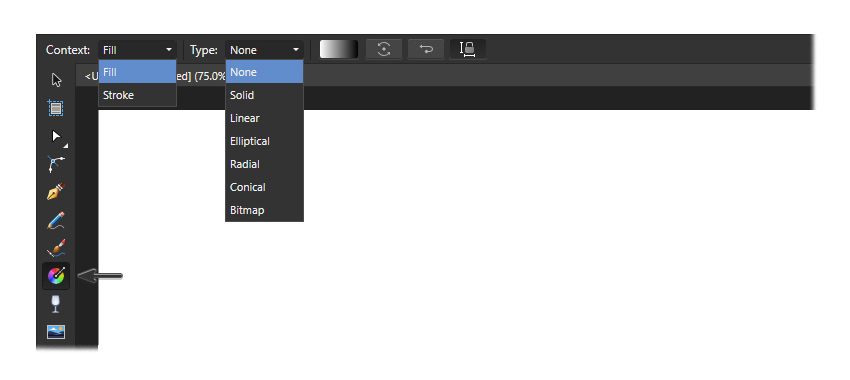The width and height of the screenshot is (850, 380).
Task: Choose Fill in Context list
Action: tap(137, 72)
